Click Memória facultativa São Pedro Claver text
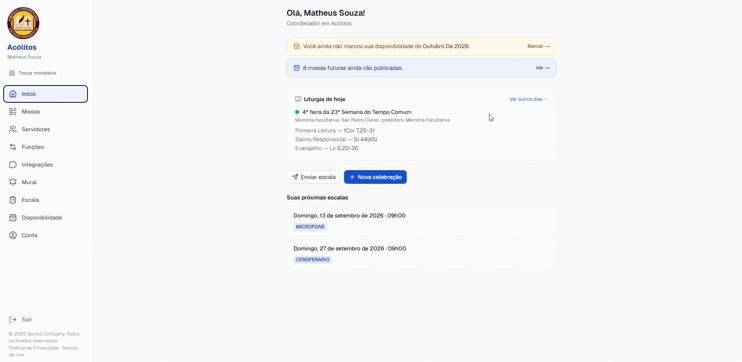 (x=372, y=120)
